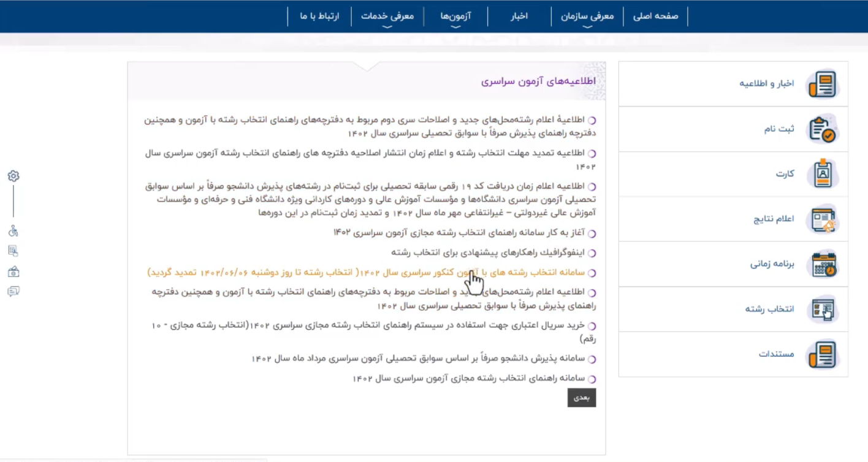The height and width of the screenshot is (462, 868).
Task: Open اطلاعیه تمدید مهلت انتخاب رشته link
Action: [370, 159]
